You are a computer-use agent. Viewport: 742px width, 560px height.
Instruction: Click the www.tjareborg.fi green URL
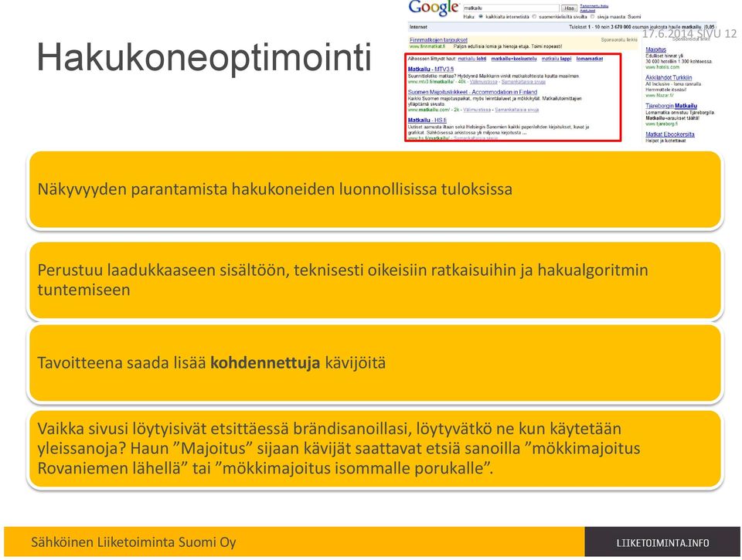[x=662, y=124]
